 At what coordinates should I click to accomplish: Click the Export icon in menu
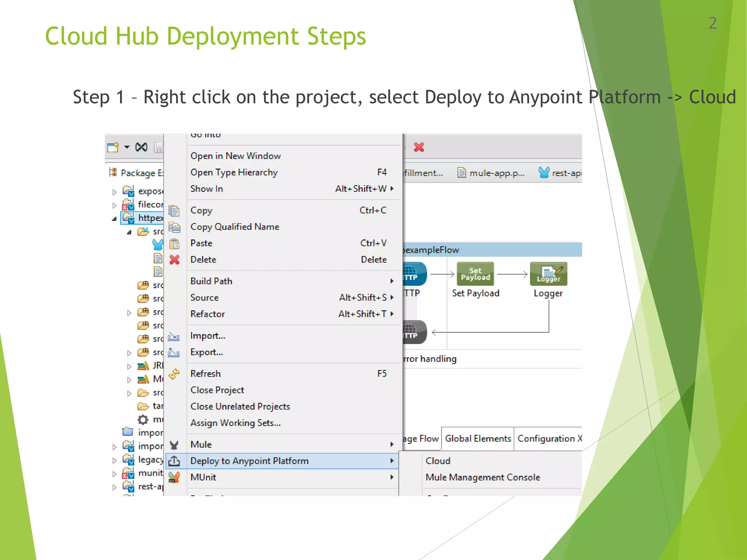click(x=174, y=353)
